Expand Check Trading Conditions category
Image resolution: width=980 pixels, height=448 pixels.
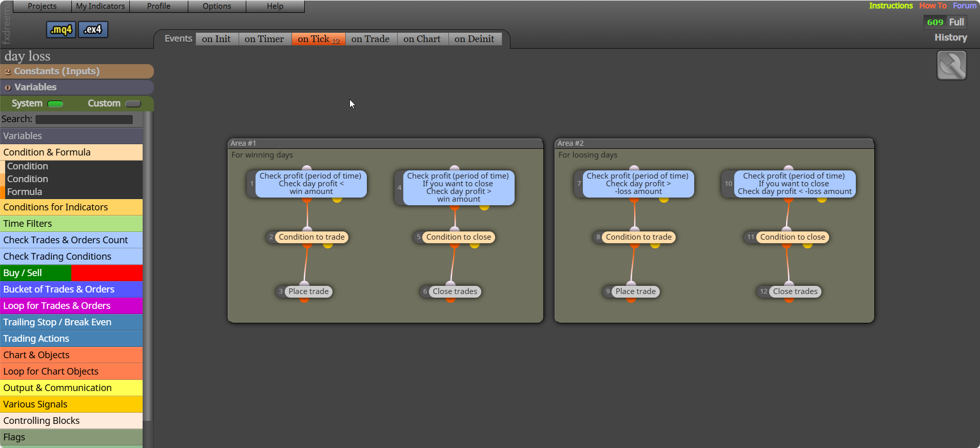point(71,257)
